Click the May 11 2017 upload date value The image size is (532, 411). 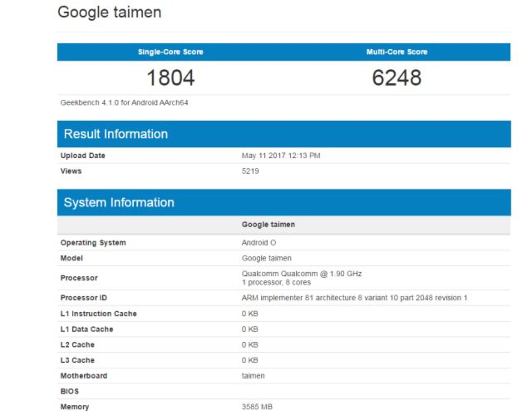(281, 156)
